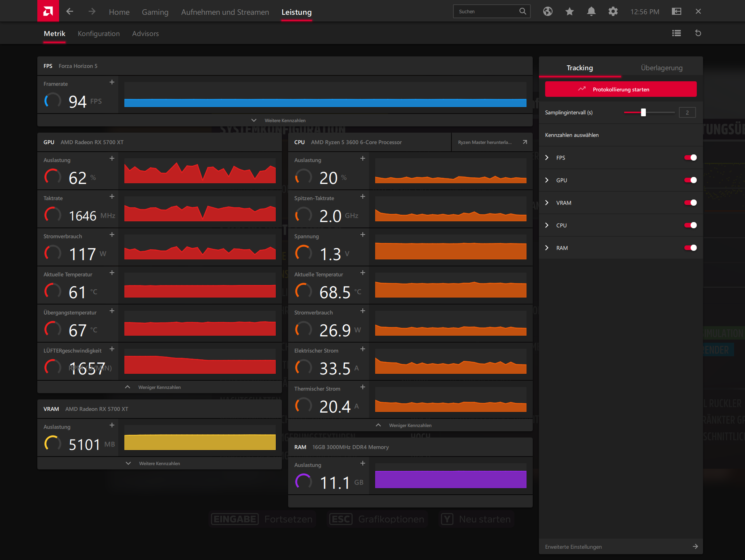This screenshot has width=745, height=560.
Task: Click plus on Spitzen-Taktrate
Action: click(x=363, y=196)
